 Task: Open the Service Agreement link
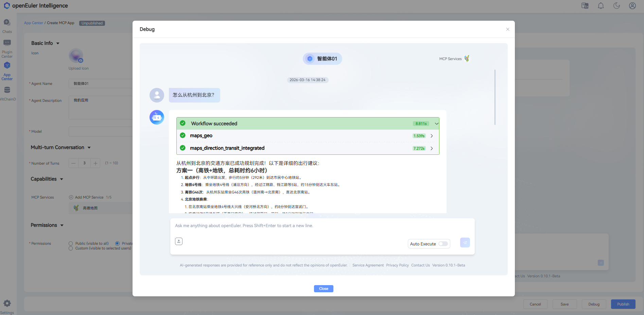point(368,265)
